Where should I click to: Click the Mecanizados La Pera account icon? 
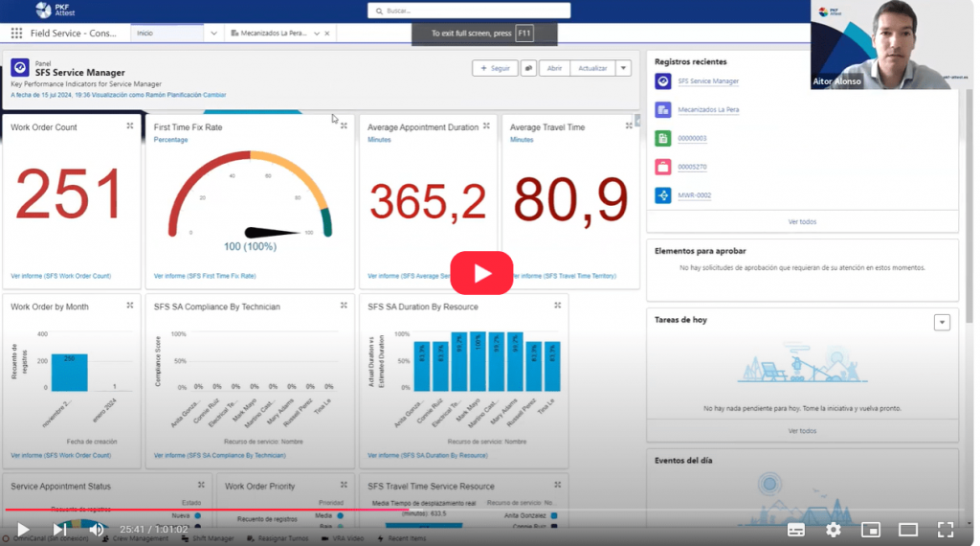(x=663, y=109)
